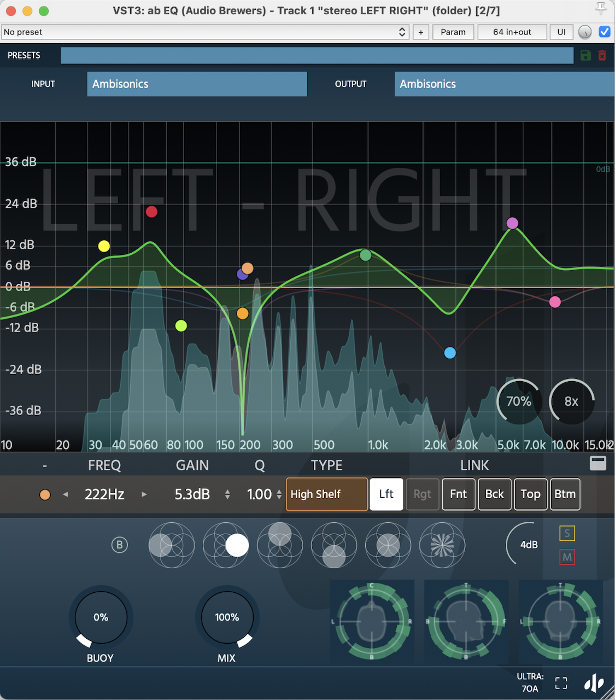Click the Param button
The height and width of the screenshot is (700, 615).
(453, 32)
